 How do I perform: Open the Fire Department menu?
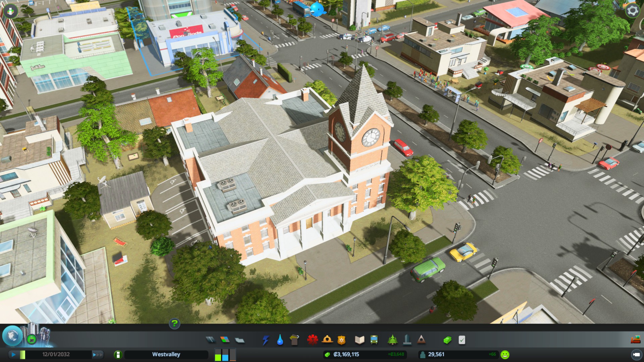pyautogui.click(x=327, y=340)
